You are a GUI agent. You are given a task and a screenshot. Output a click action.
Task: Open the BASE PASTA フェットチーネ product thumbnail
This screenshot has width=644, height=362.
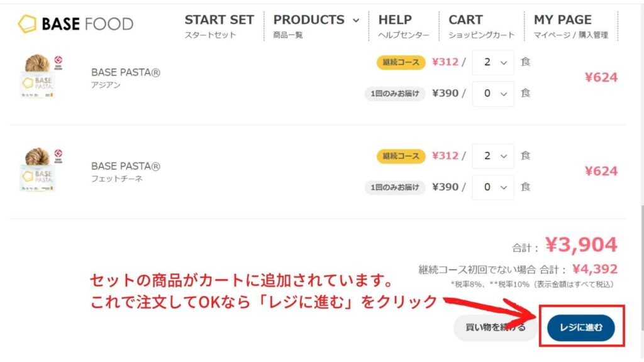coord(37,170)
